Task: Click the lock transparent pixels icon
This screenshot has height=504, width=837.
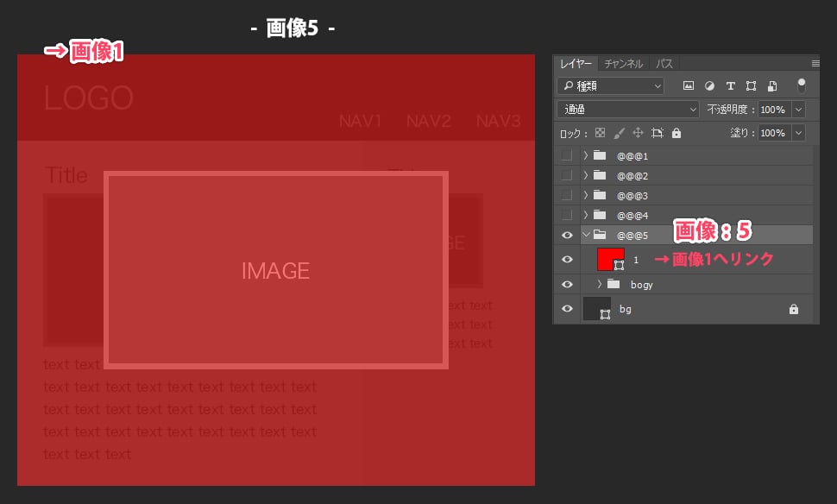Action: click(x=601, y=134)
